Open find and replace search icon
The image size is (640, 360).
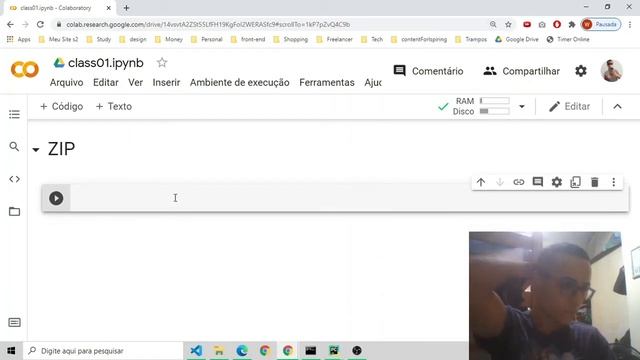point(14,147)
